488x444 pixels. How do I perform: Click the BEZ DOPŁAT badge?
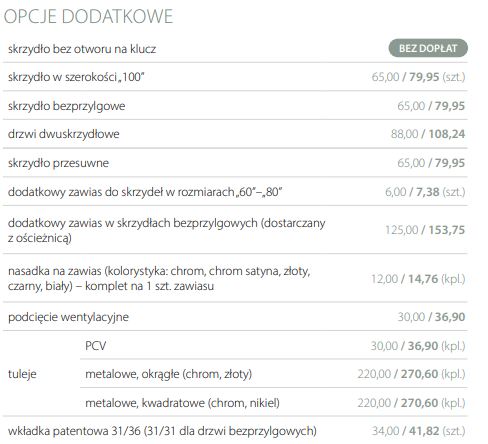click(x=428, y=48)
